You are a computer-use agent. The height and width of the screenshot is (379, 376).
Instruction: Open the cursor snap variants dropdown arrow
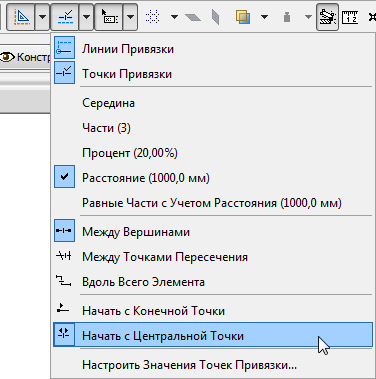coord(130,16)
